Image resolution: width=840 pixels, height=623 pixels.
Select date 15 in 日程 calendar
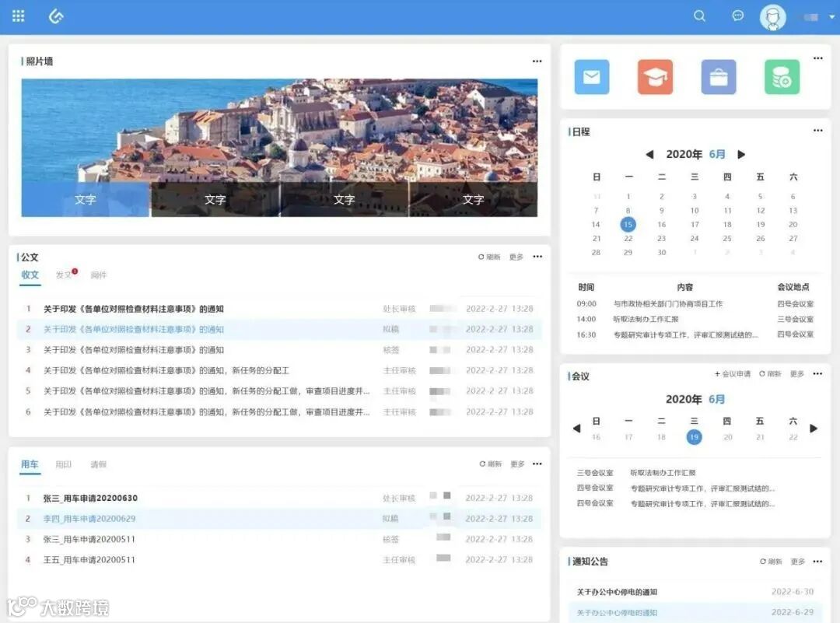[x=628, y=225]
